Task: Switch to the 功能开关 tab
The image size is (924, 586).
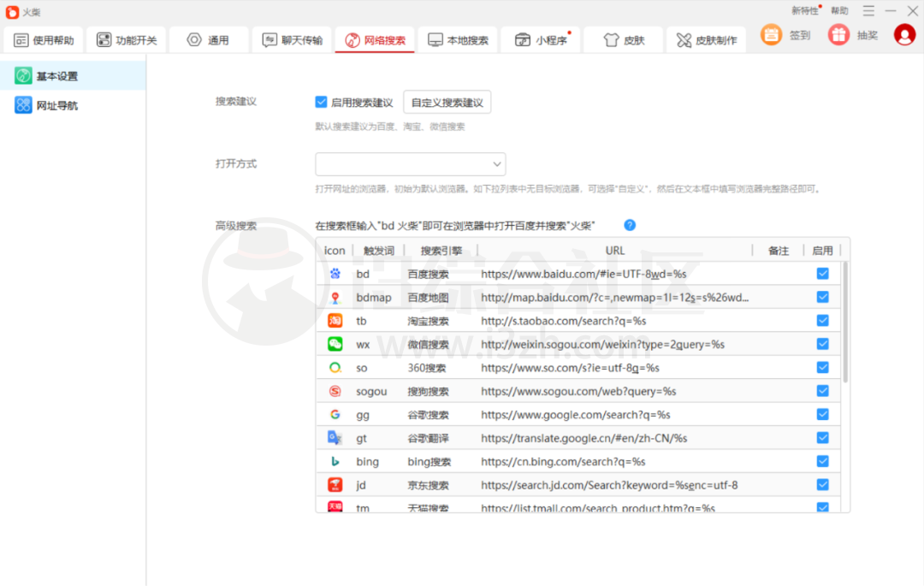Action: click(x=127, y=40)
